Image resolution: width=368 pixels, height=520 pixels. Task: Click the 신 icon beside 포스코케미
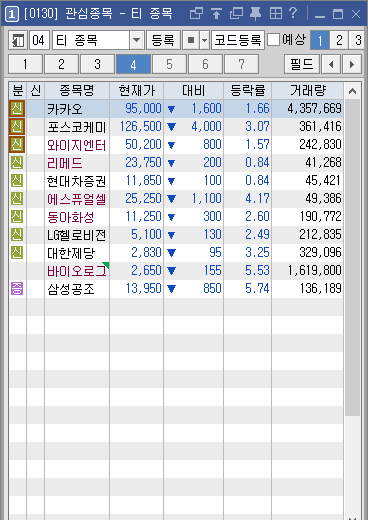[17, 127]
